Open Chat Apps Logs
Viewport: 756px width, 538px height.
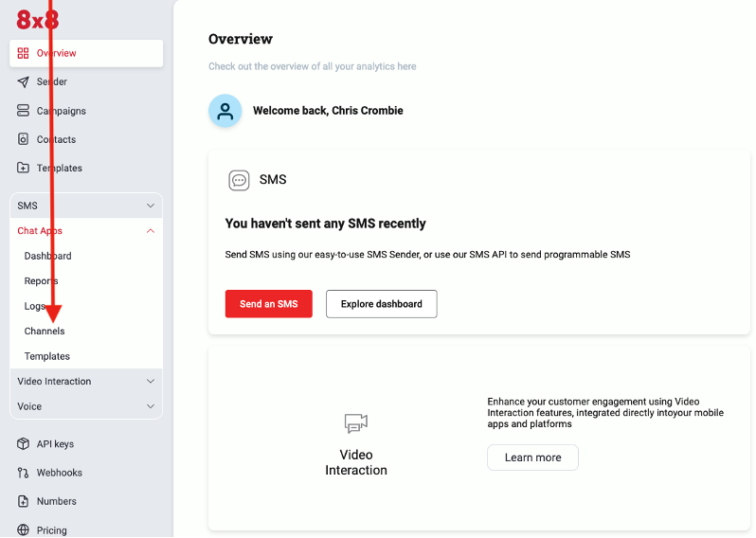(35, 306)
